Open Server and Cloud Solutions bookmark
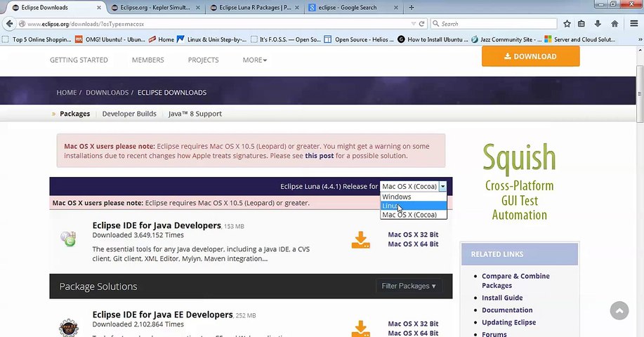 click(x=579, y=39)
